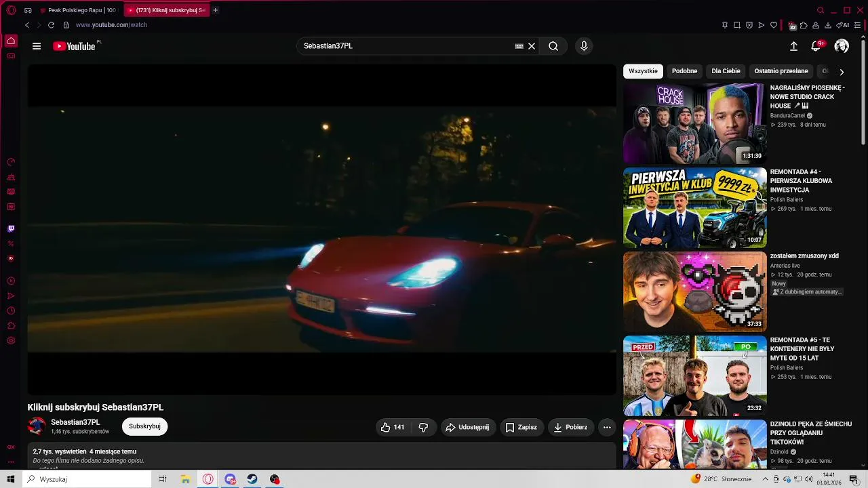Image resolution: width=868 pixels, height=488 pixels.
Task: Open the Crack House studio video thumbnail
Action: click(695, 123)
